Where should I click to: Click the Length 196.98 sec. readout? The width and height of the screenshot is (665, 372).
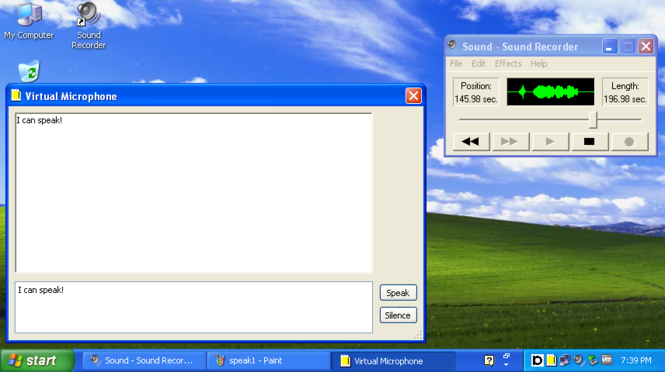click(625, 92)
